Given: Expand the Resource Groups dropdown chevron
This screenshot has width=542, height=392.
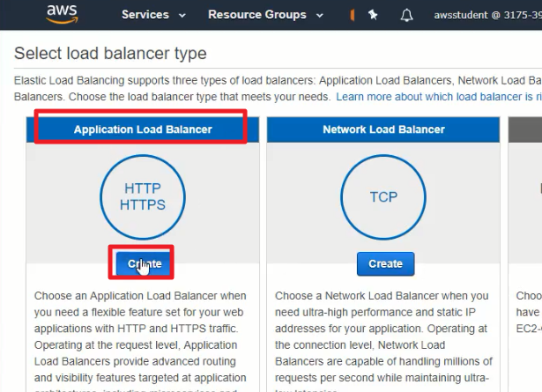Looking at the screenshot, I should (x=320, y=15).
